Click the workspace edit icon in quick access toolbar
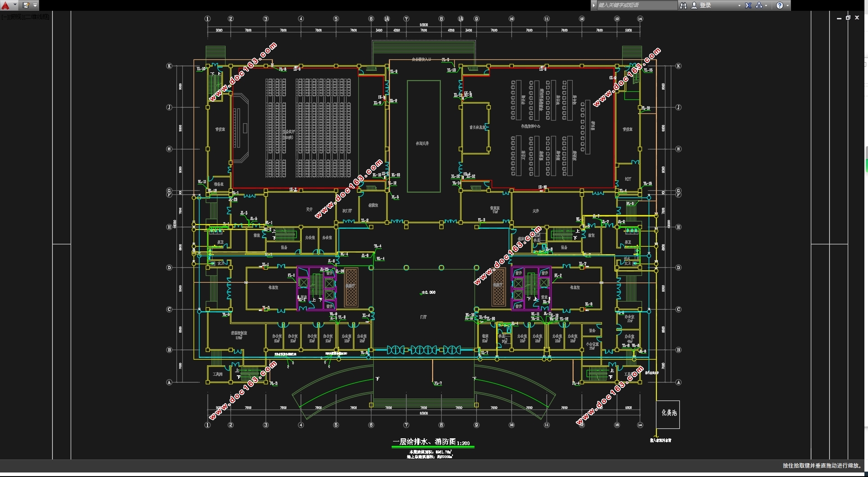The width and height of the screenshot is (868, 477). point(26,5)
